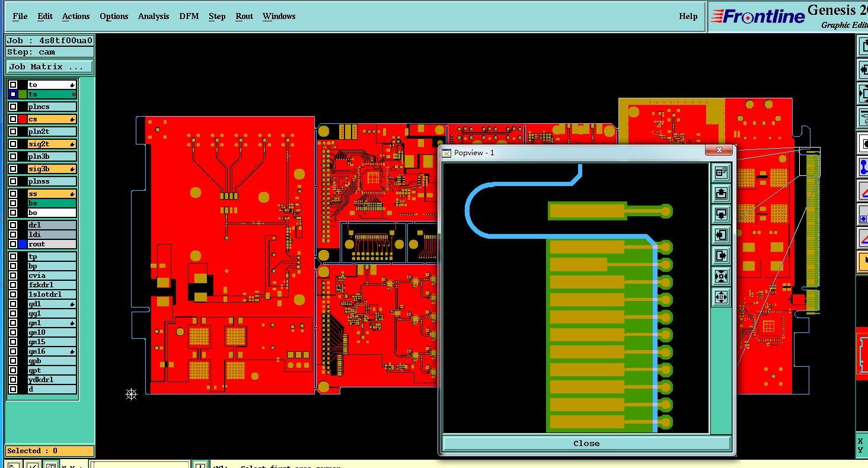The height and width of the screenshot is (468, 868).
Task: Toggle the 'ss' layer checkbox
Action: [x=13, y=194]
